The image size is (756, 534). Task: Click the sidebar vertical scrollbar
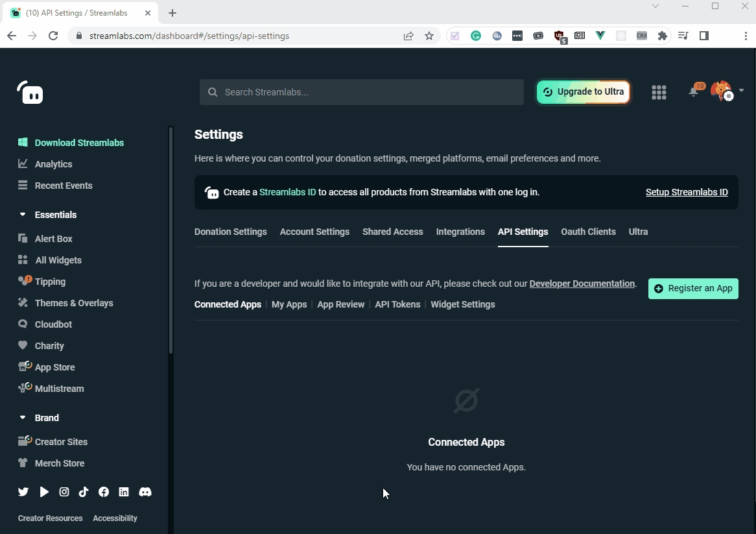171,240
